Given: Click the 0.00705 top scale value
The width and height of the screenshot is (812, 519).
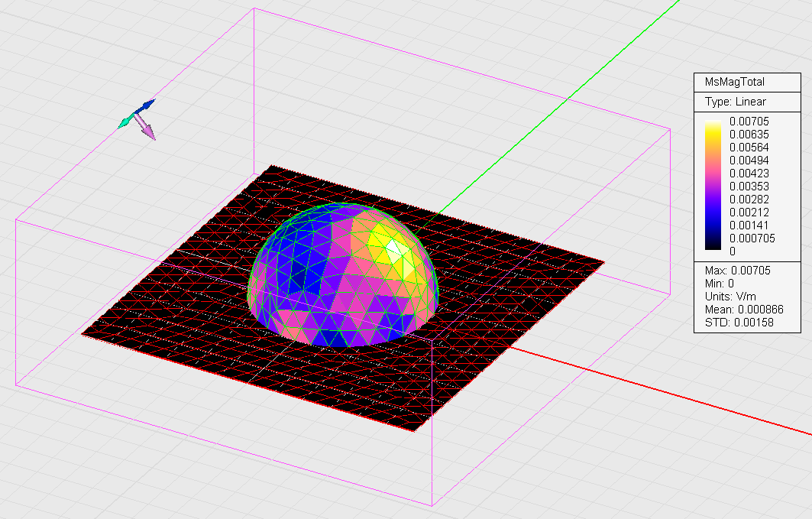Looking at the screenshot, I should pos(749,122).
